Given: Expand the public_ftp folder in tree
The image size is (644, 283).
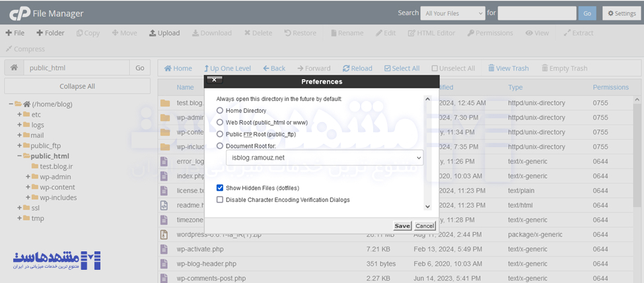Looking at the screenshot, I should [x=19, y=146].
